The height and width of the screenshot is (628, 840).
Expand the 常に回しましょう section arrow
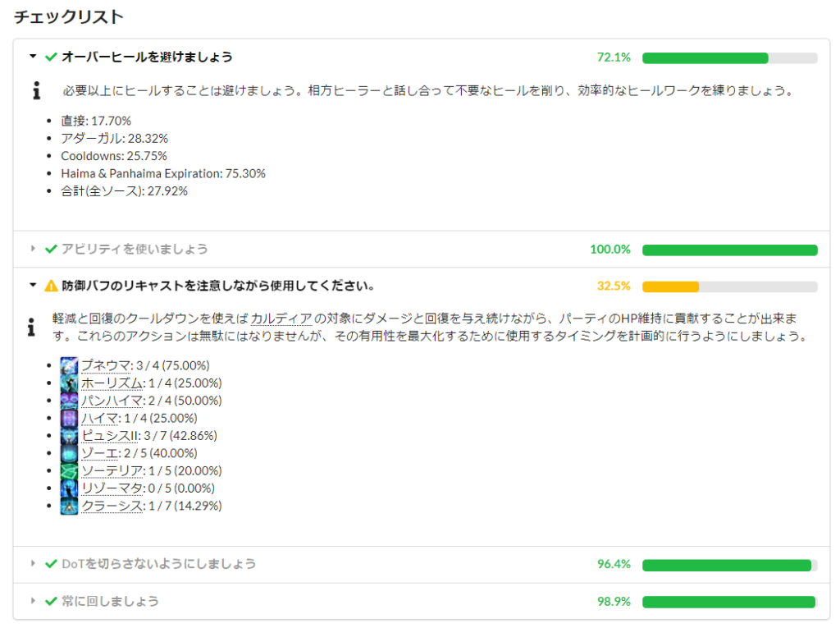[x=33, y=601]
